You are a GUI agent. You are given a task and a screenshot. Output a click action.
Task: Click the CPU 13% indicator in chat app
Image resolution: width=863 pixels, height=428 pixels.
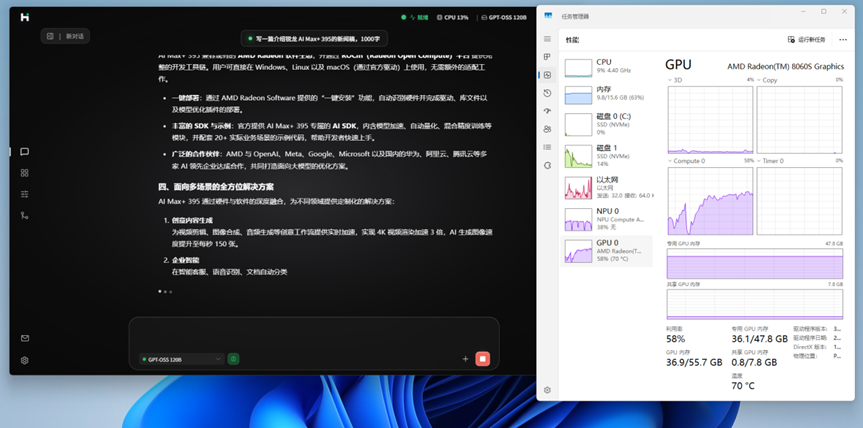pyautogui.click(x=453, y=18)
